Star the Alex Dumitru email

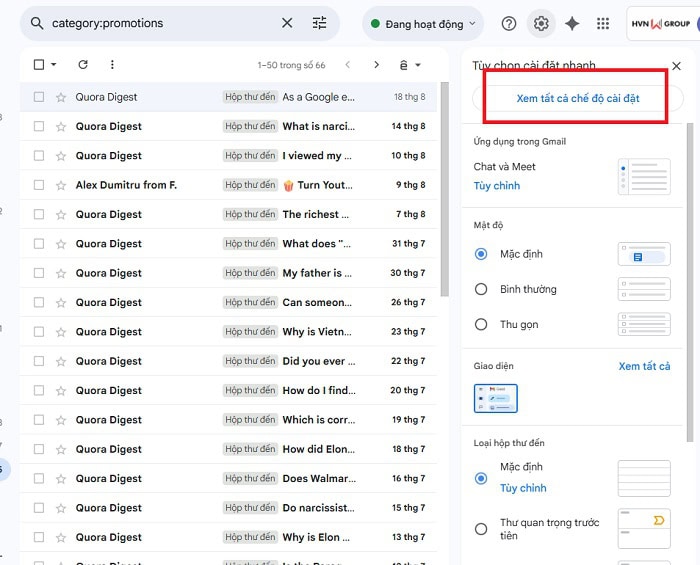coord(61,185)
